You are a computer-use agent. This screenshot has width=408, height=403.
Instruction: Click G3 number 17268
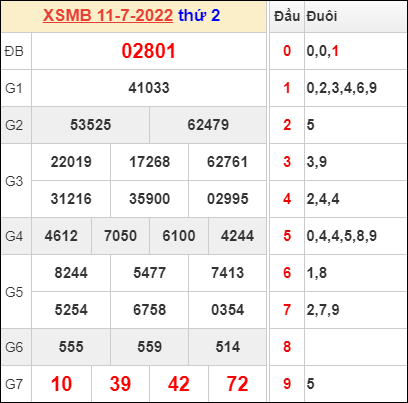tap(150, 162)
